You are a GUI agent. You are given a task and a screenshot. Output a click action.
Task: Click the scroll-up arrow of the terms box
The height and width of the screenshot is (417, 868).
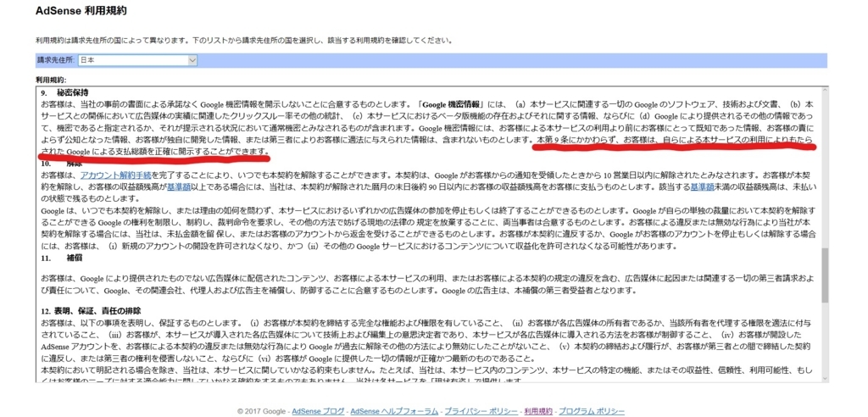825,91
